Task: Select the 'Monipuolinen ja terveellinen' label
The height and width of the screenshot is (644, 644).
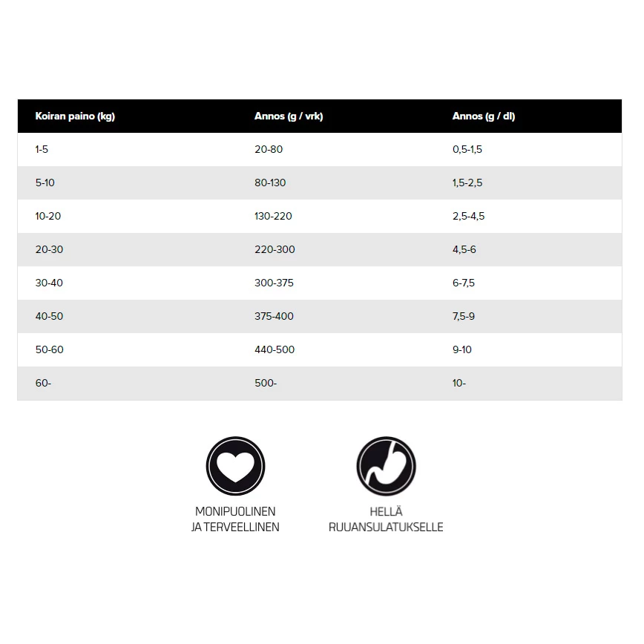Action: tap(235, 519)
